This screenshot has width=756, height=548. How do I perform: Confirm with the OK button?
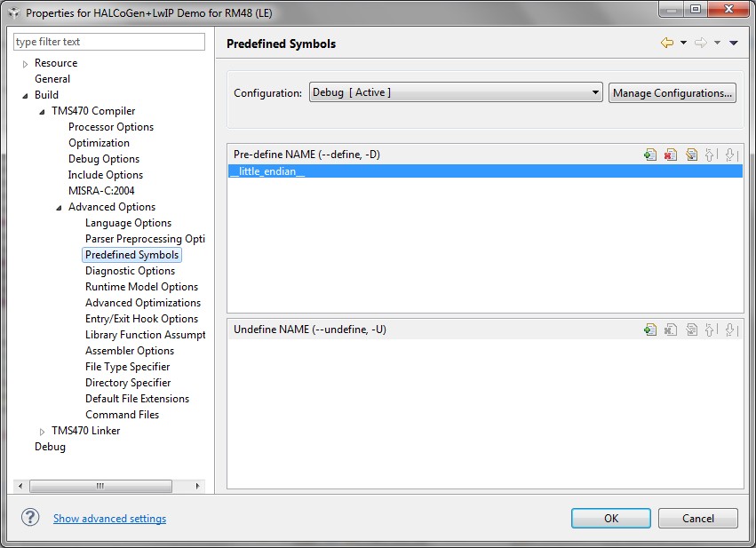pyautogui.click(x=611, y=518)
